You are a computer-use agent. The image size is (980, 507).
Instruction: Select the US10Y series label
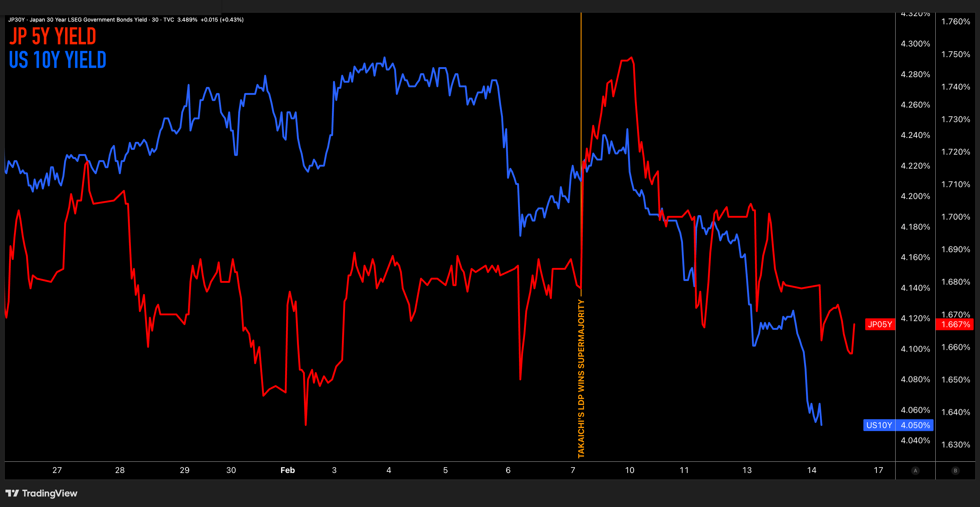(x=879, y=425)
